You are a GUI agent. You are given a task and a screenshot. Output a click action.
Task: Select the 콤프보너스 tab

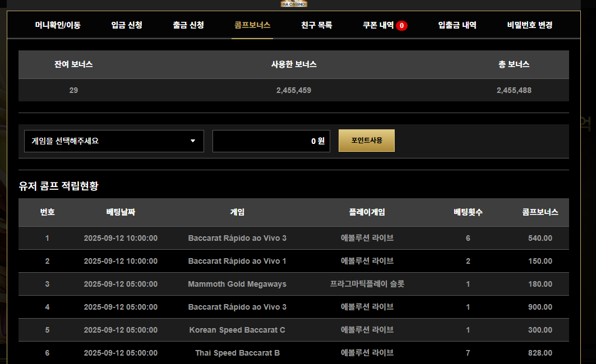pyautogui.click(x=252, y=25)
